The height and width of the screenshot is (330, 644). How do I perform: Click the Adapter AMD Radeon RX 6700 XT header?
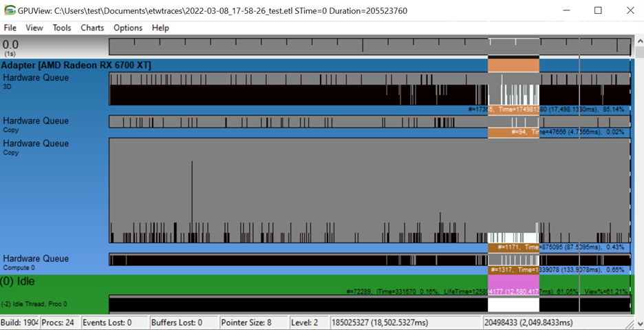coord(76,65)
